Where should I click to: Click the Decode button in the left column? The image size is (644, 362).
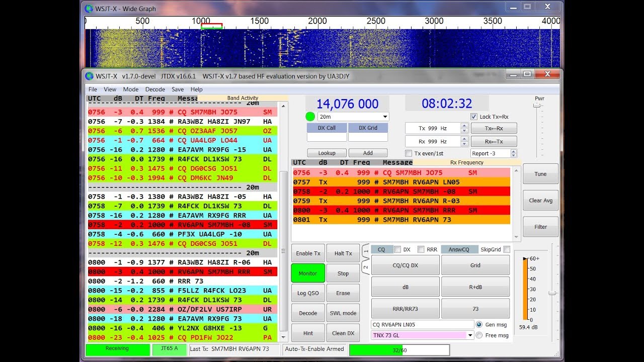coord(308,313)
